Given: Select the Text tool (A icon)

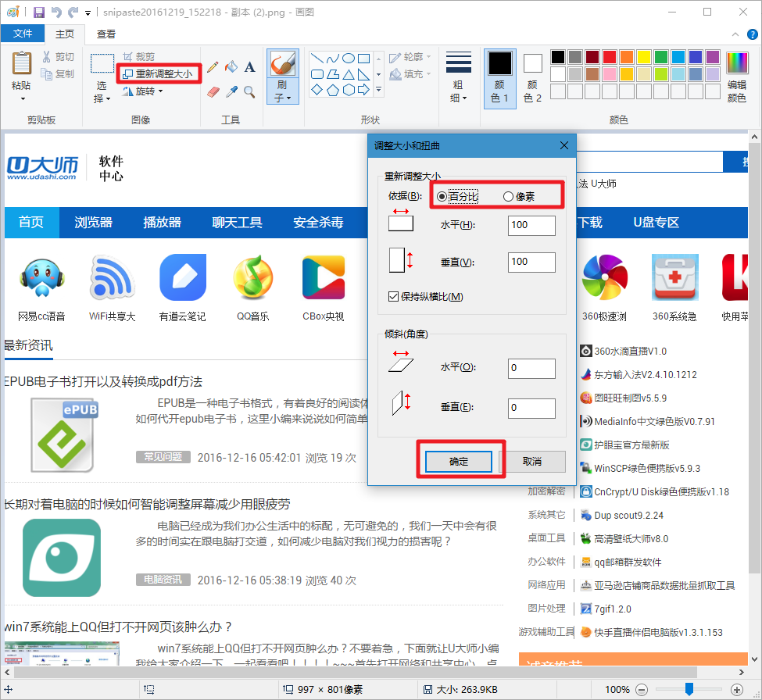Looking at the screenshot, I should click(250, 67).
